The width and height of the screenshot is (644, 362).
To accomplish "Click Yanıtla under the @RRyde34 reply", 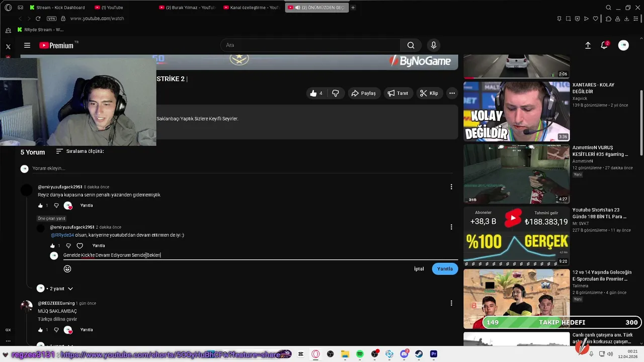I will [x=99, y=246].
